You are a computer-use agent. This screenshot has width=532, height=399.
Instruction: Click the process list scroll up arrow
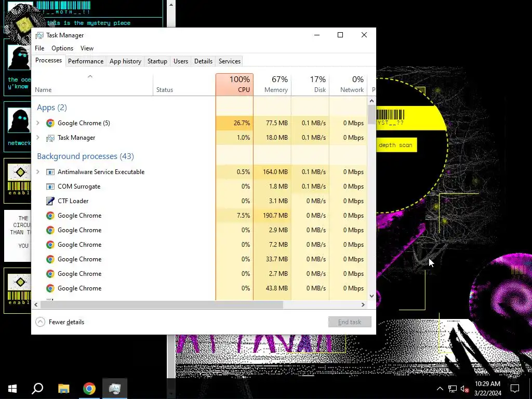[371, 101]
